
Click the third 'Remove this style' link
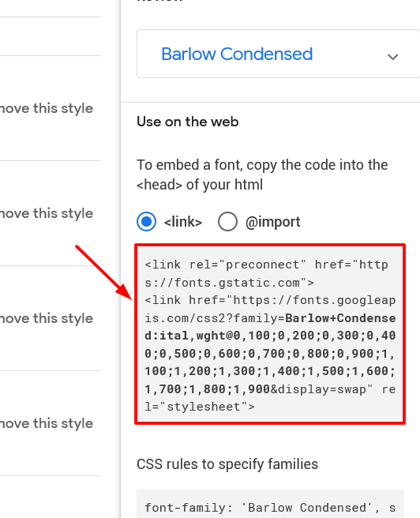pyautogui.click(x=47, y=318)
